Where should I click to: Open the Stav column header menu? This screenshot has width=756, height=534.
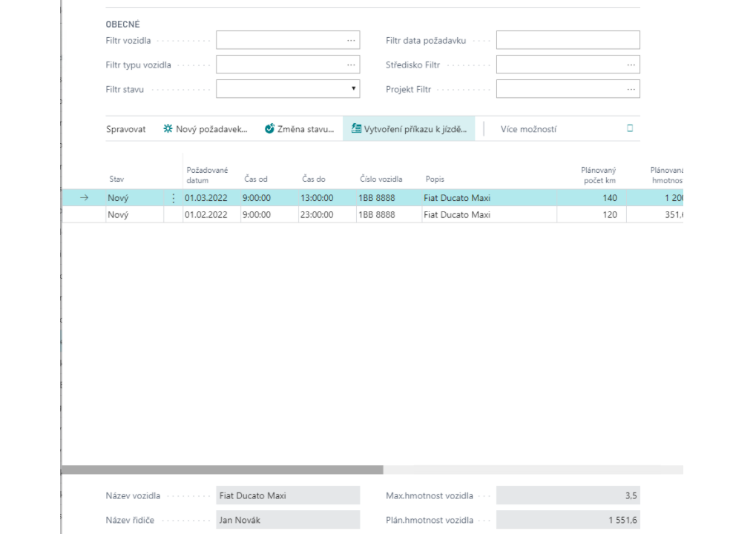point(115,178)
